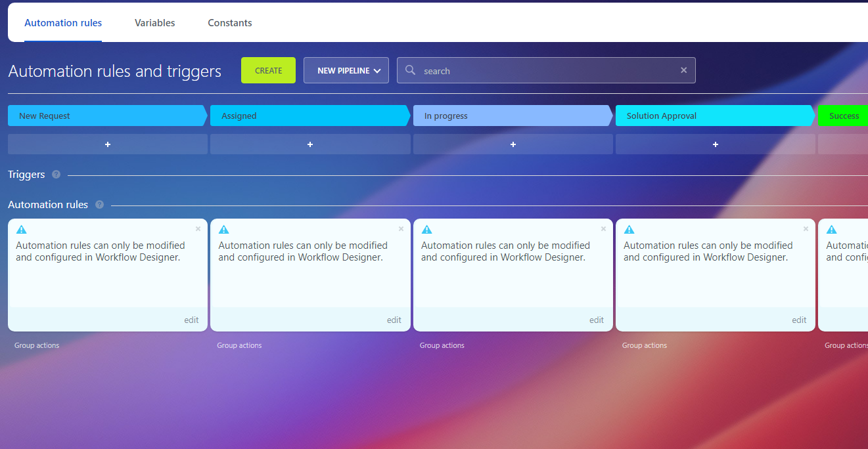Open Group actions under Assigned column

(239, 345)
